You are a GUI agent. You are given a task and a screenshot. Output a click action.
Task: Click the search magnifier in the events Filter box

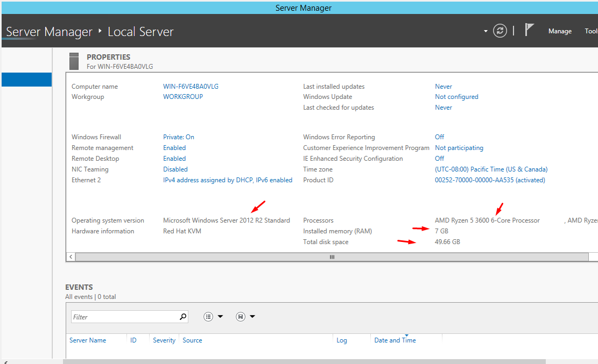click(x=183, y=316)
